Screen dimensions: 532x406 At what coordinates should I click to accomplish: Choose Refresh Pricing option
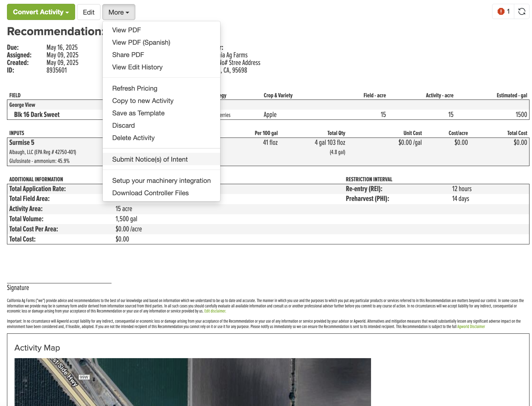tap(135, 88)
